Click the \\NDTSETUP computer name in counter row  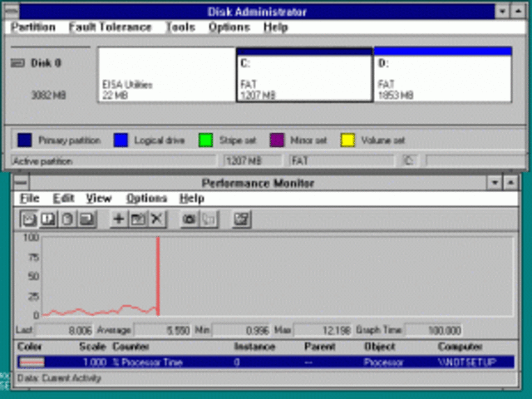467,362
